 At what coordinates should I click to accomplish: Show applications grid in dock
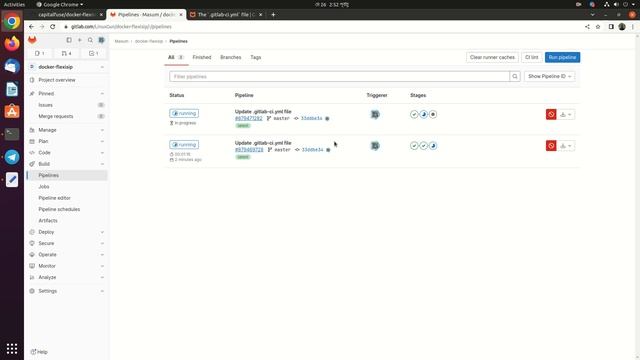point(12,349)
